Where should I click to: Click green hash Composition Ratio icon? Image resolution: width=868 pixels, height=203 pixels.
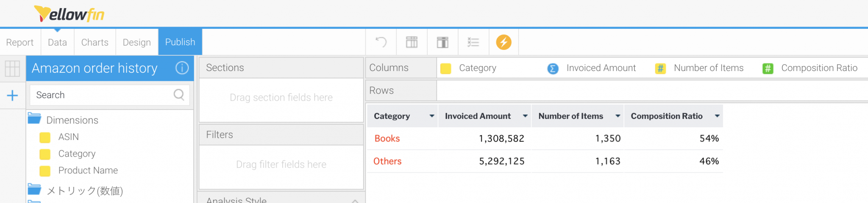point(768,69)
